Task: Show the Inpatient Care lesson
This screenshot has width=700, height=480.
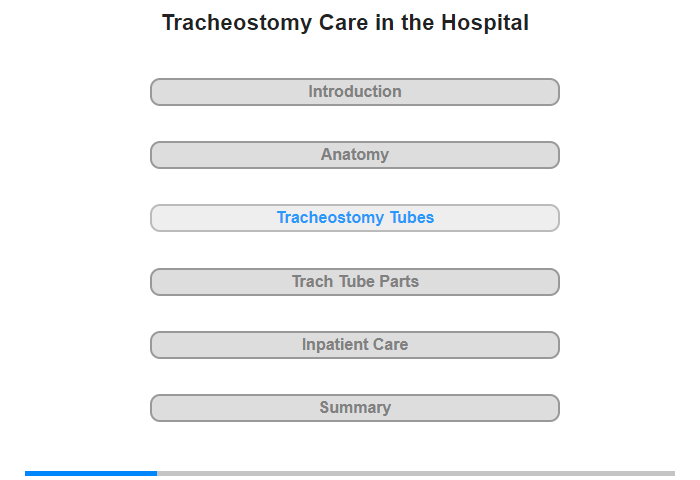Action: pyautogui.click(x=355, y=345)
